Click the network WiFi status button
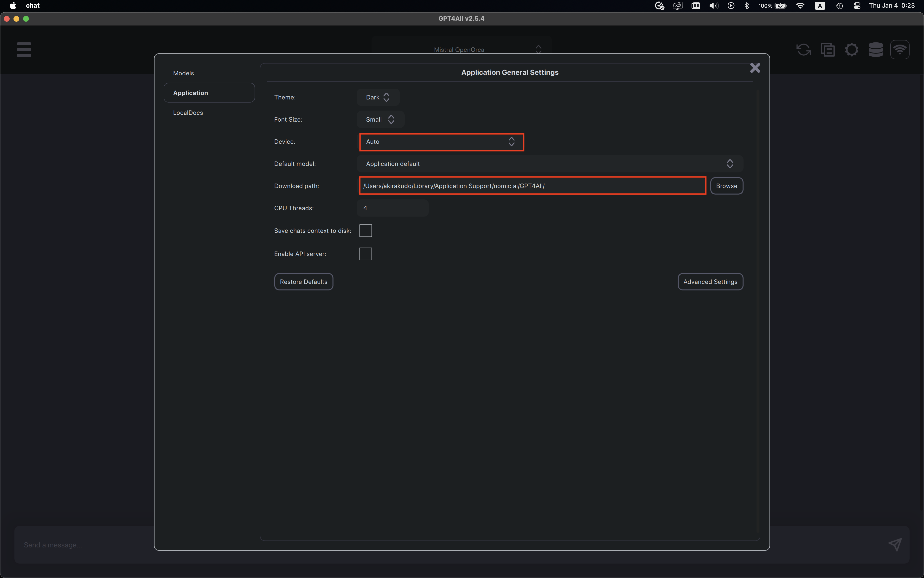 [x=899, y=50]
